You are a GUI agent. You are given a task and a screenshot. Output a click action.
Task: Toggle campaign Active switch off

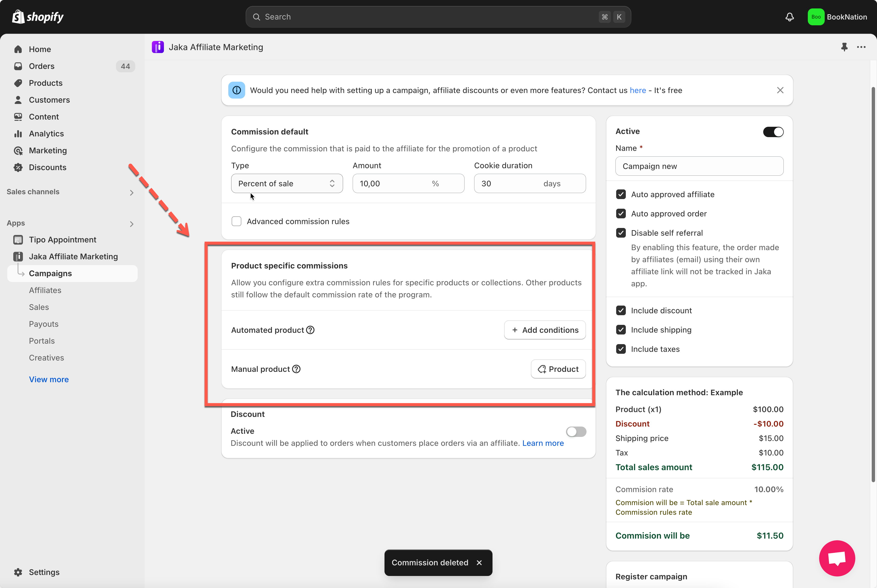pos(773,132)
